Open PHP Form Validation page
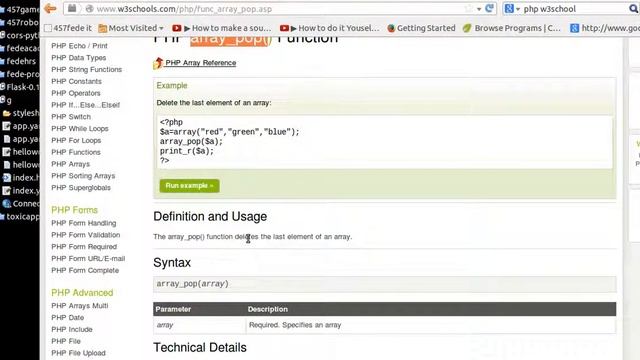 [x=86, y=235]
